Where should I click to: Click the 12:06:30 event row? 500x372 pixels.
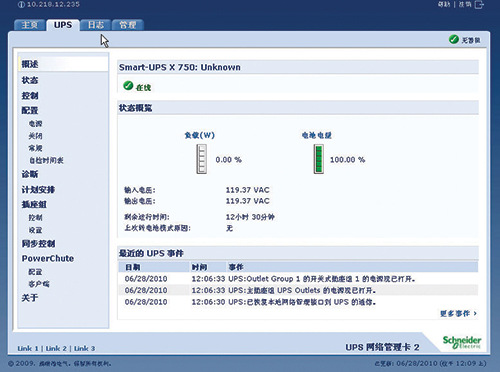[x=298, y=302]
